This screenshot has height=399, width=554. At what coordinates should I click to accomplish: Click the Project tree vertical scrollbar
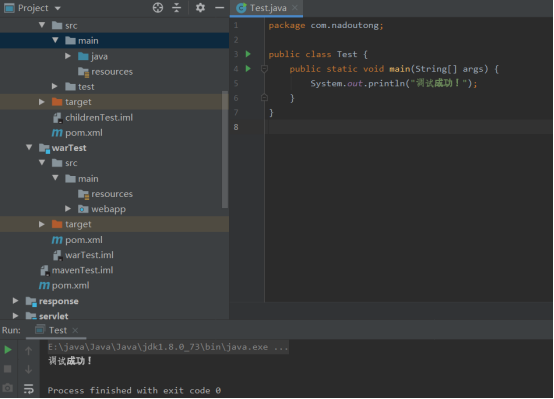pyautogui.click(x=225, y=149)
